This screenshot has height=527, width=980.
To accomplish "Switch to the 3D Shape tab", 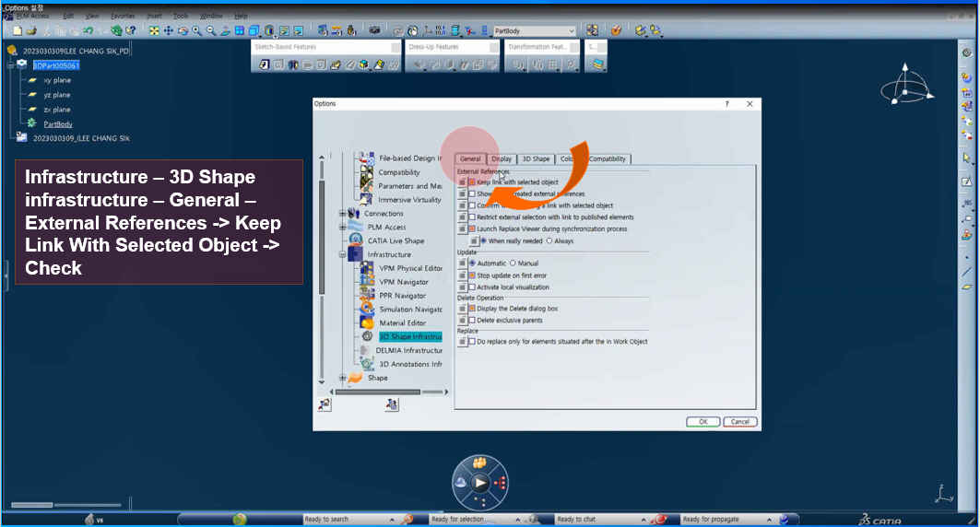I will 536,159.
